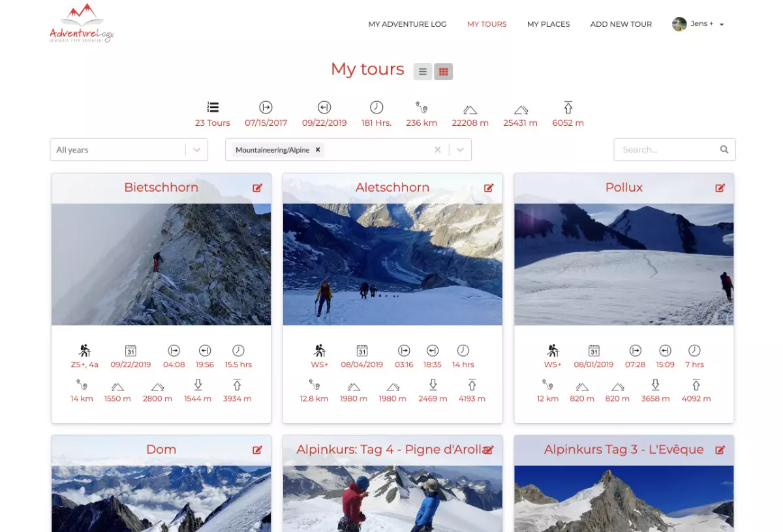Click the edit icon on Pollux card

(x=720, y=188)
